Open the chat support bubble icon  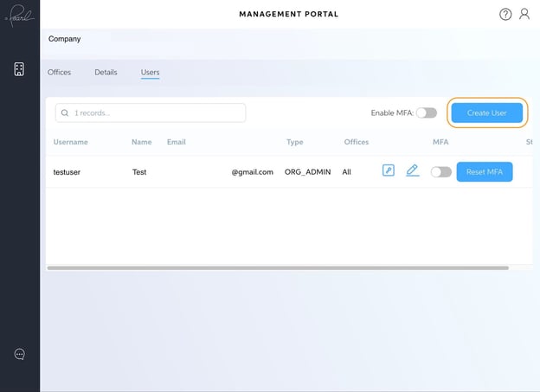point(19,354)
